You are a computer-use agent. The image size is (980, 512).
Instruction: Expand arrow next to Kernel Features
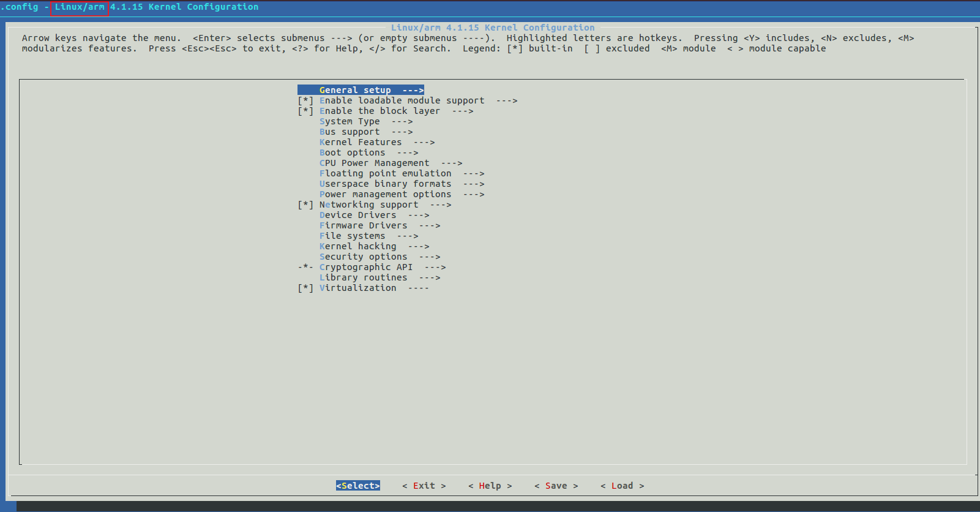[424, 142]
